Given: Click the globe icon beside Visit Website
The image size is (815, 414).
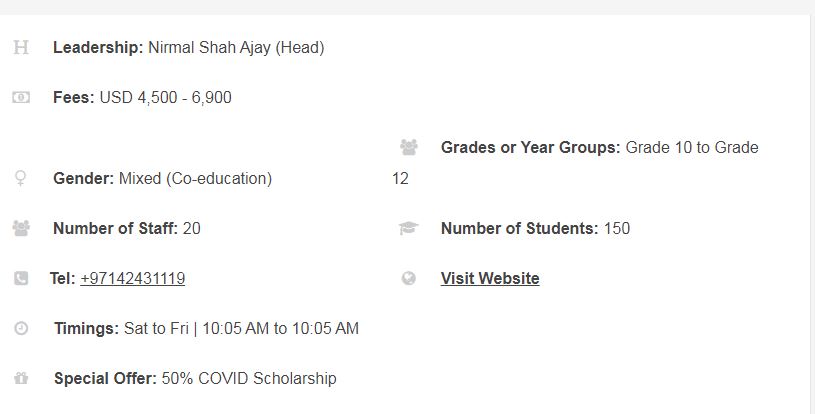Looking at the screenshot, I should tap(409, 278).
